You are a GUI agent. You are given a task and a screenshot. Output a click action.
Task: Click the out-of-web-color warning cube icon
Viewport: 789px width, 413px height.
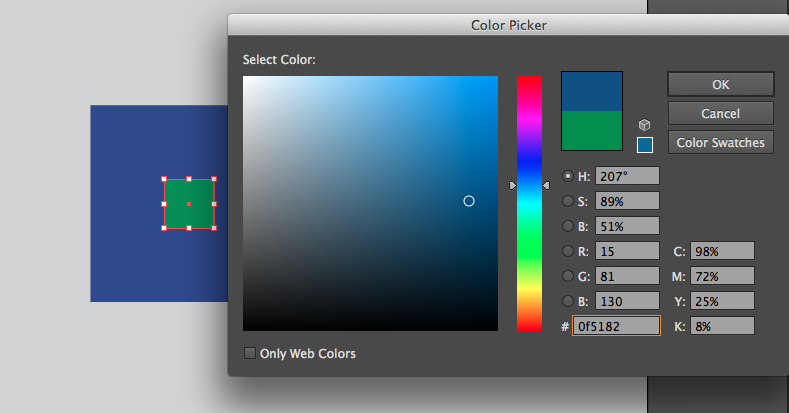tap(645, 125)
